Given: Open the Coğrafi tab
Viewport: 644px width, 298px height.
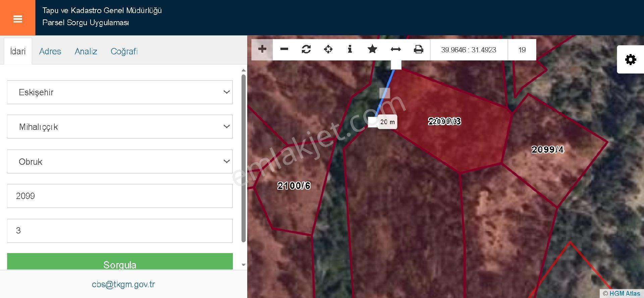Looking at the screenshot, I should click(x=124, y=51).
